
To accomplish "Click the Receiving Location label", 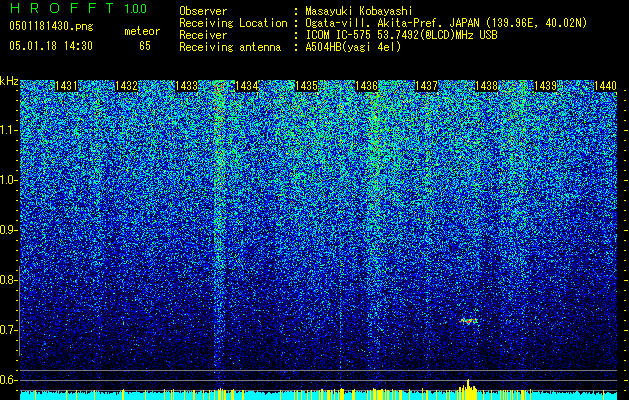I will [233, 23].
